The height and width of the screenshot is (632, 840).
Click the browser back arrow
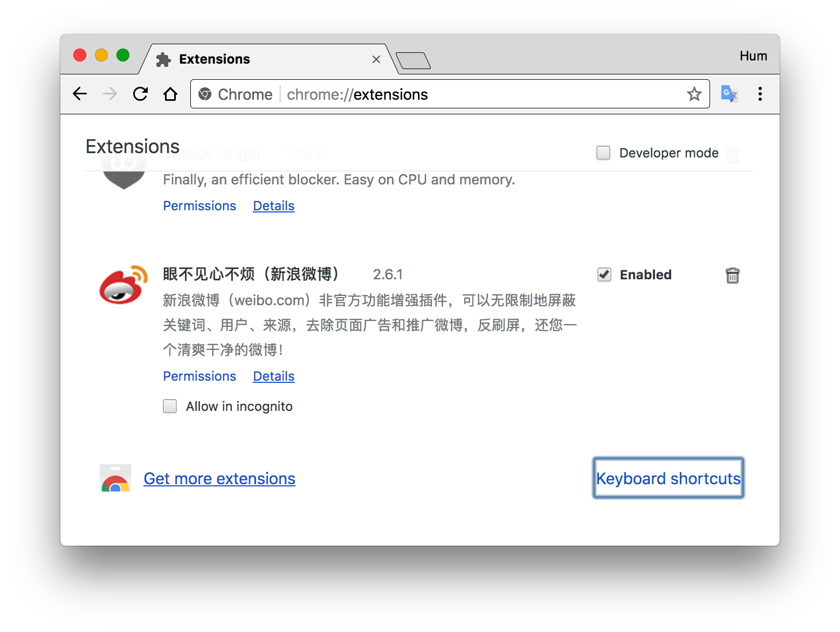point(80,94)
